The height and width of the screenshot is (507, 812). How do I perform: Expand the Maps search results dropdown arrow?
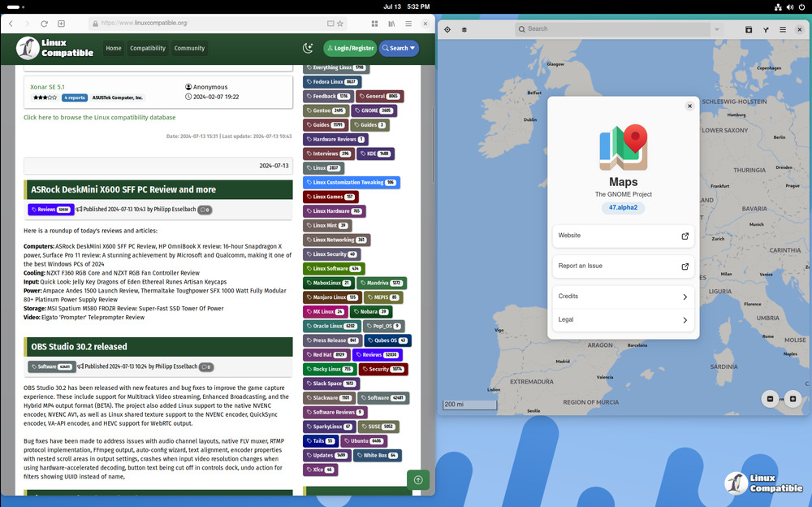click(717, 29)
